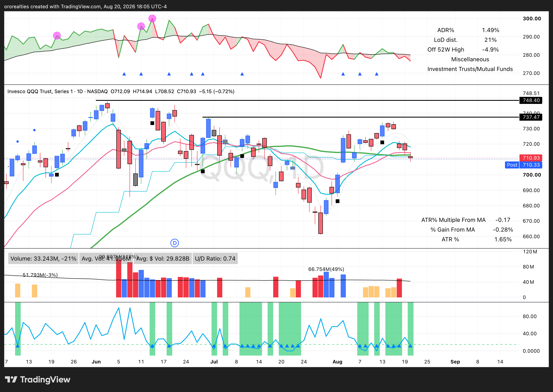This screenshot has height=392, width=553.
Task: Click the highest pink circle marker in the top pane
Action: (152, 18)
